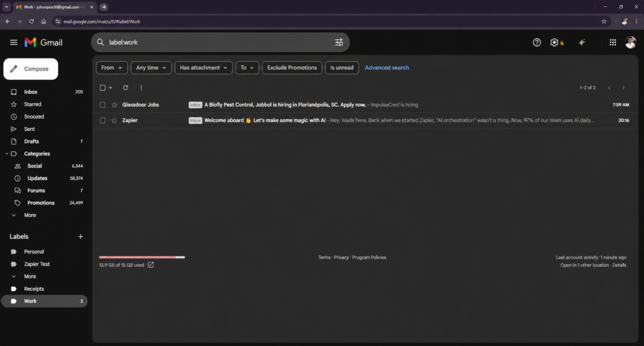Open storage management link icon

click(x=151, y=265)
